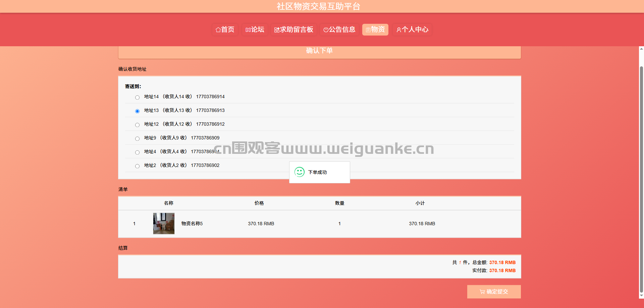Click the 数量 column header
This screenshot has width=644, height=308.
point(340,203)
